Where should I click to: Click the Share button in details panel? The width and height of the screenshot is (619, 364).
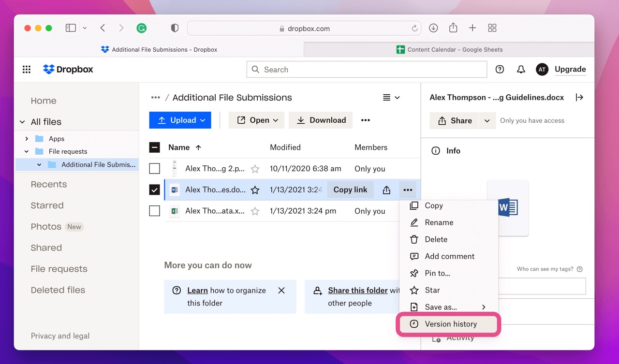[454, 121]
